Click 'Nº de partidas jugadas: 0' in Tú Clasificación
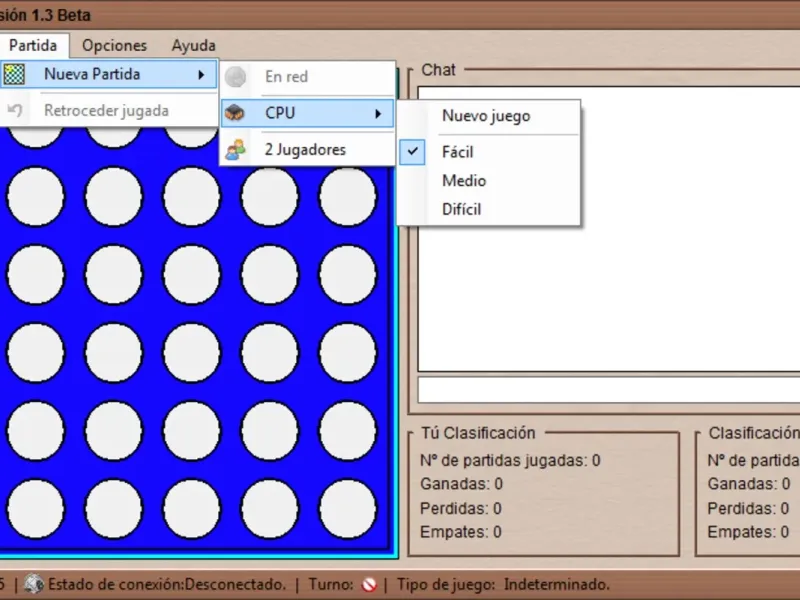The width and height of the screenshot is (800, 600). [510, 461]
